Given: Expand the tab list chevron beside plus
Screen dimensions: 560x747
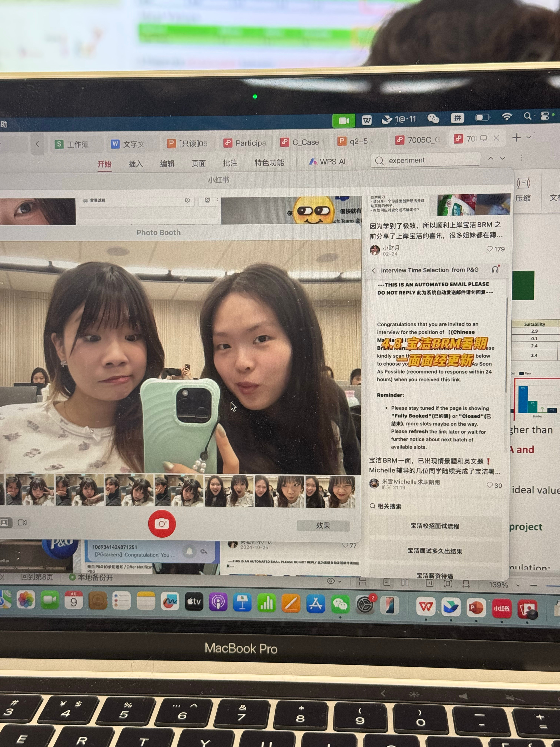Looking at the screenshot, I should click(x=529, y=137).
